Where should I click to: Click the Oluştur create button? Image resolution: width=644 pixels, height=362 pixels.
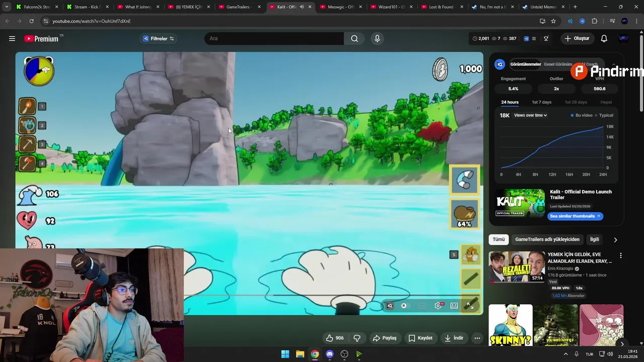577,39
